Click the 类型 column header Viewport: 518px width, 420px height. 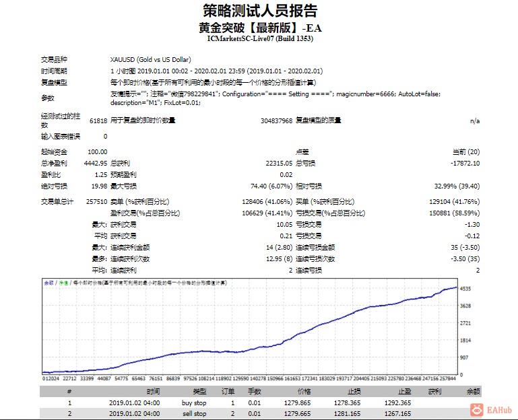tap(199, 392)
